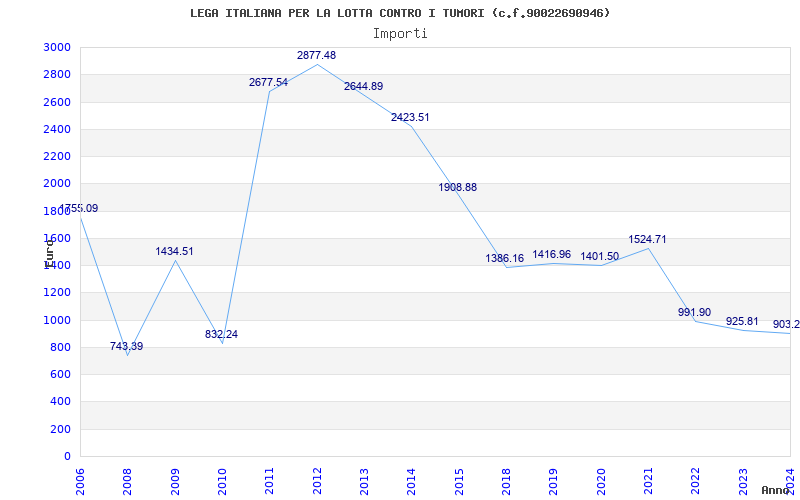Click x-axis year label 2018
800x500 pixels.
click(x=506, y=481)
